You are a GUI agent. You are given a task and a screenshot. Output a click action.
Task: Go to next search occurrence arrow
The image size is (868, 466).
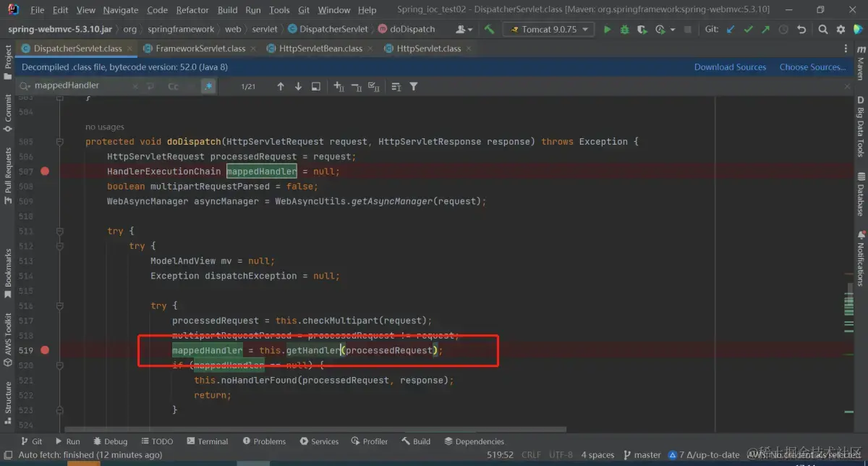(298, 86)
